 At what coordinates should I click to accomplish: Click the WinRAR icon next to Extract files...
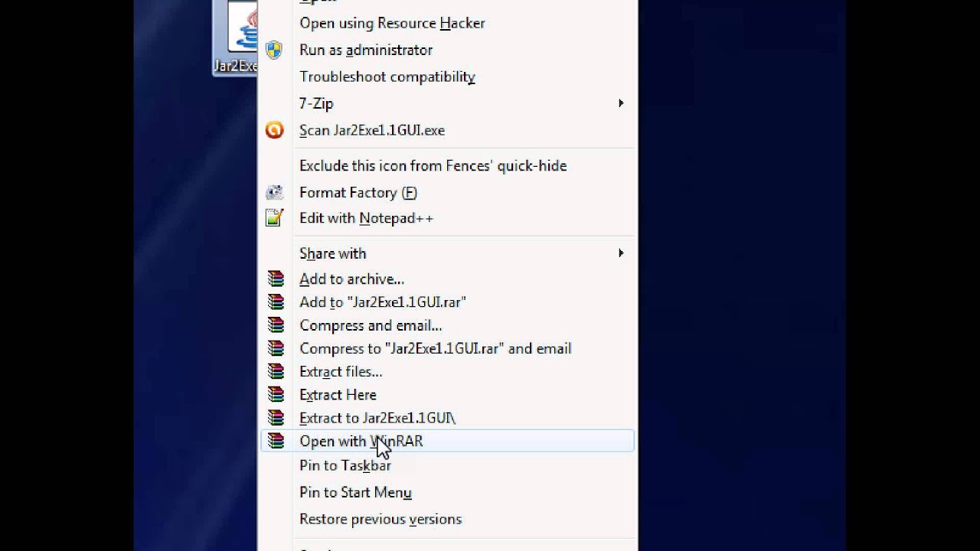[276, 371]
